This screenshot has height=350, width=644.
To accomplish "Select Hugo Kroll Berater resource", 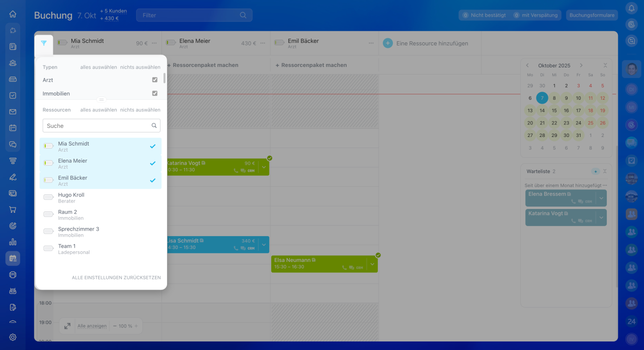I will [x=101, y=197].
